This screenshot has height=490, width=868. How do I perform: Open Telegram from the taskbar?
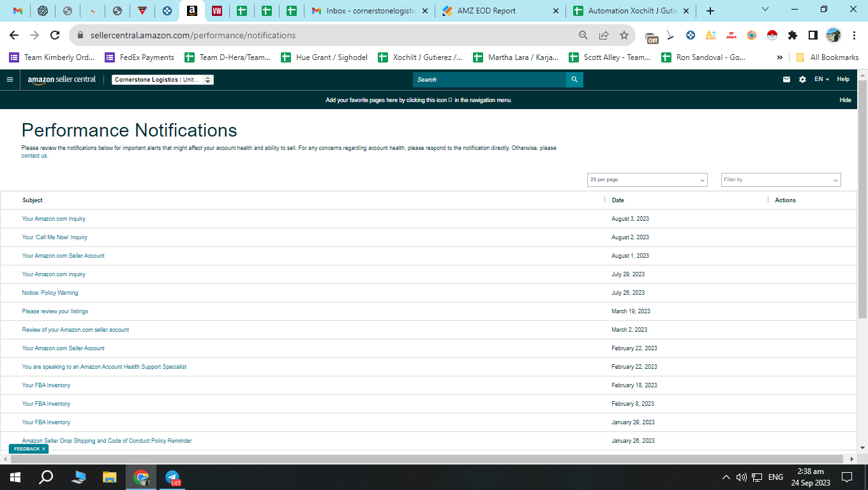(172, 477)
